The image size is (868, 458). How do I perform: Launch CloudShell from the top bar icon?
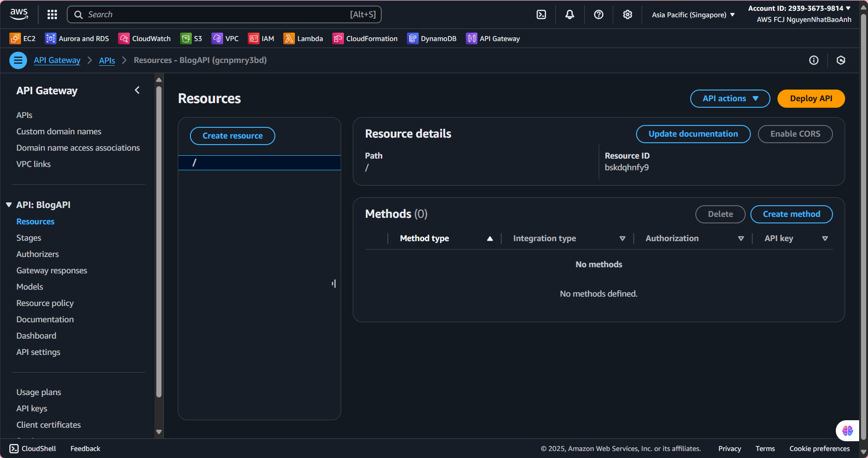point(541,14)
